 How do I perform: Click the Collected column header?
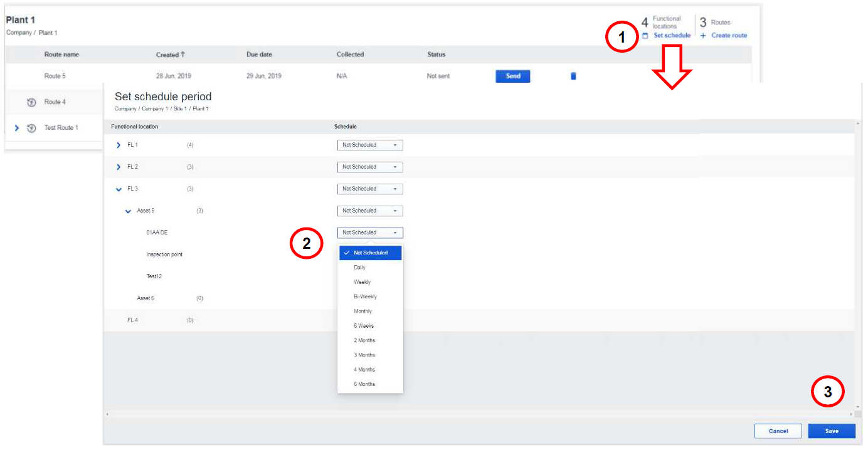coord(350,55)
